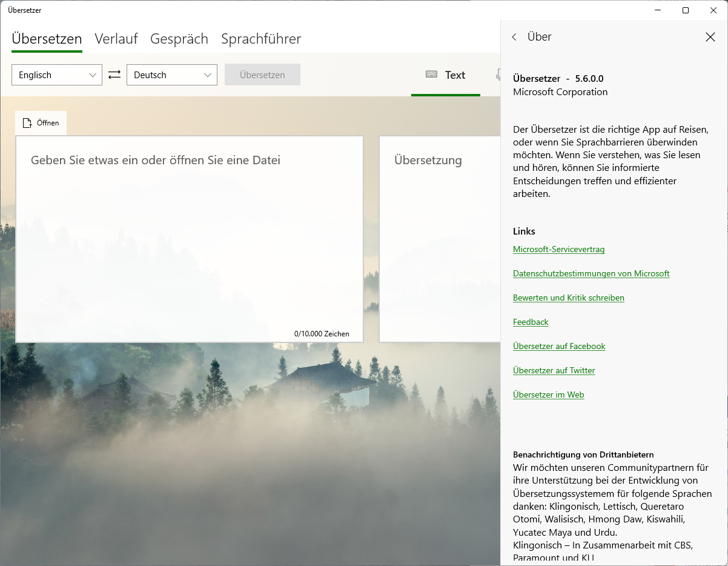Switch to the Übersetzen tab
This screenshot has height=566, width=728.
click(47, 39)
